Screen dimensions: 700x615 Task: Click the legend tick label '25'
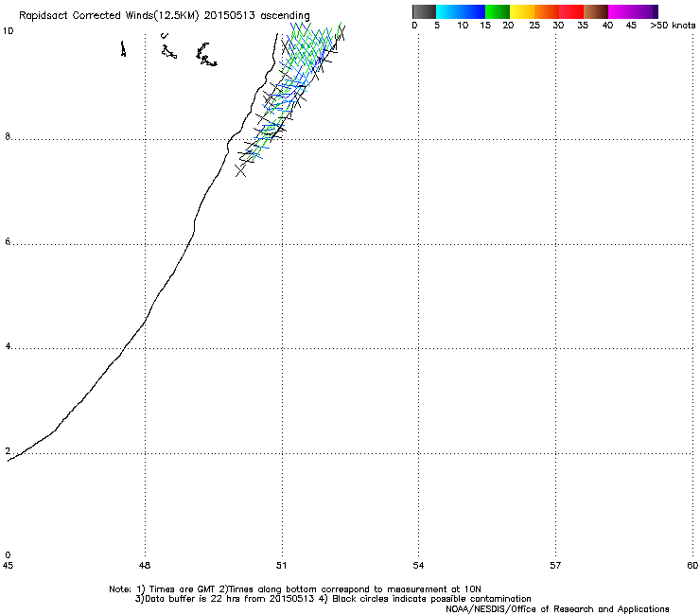tap(534, 26)
